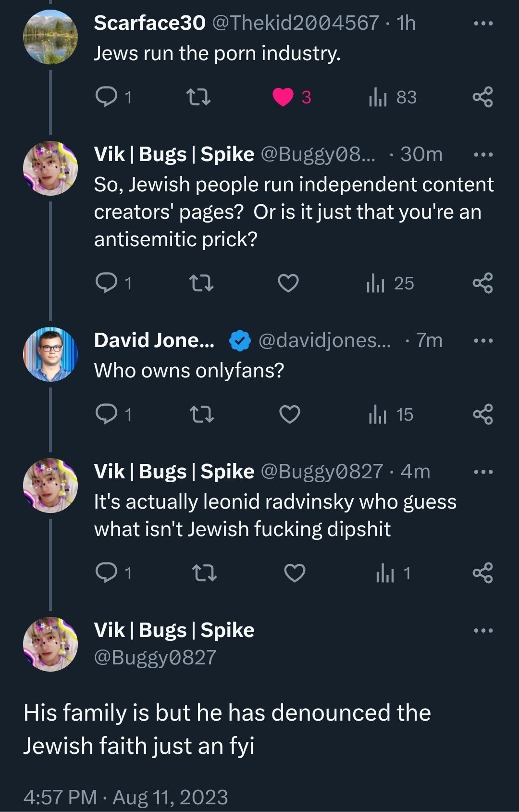This screenshot has height=812, width=519.
Task: Share David Jones's tweet
Action: (482, 414)
